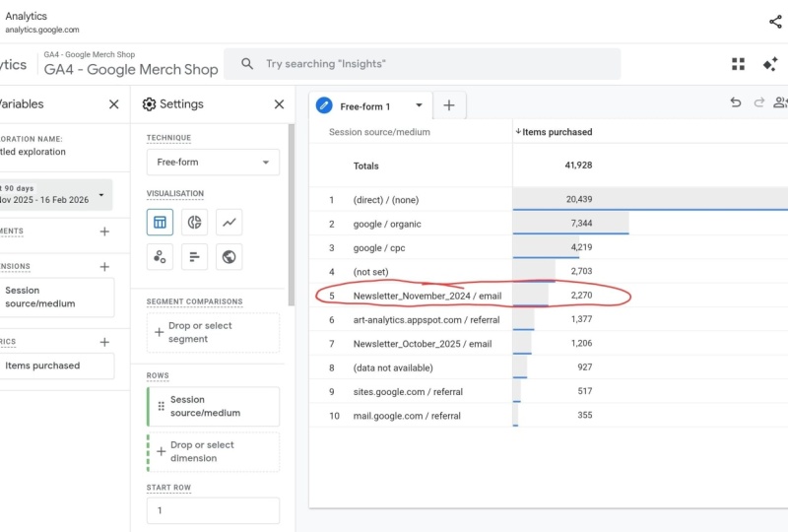Redo the last change
Image resolution: width=788 pixels, height=532 pixels.
point(758,102)
